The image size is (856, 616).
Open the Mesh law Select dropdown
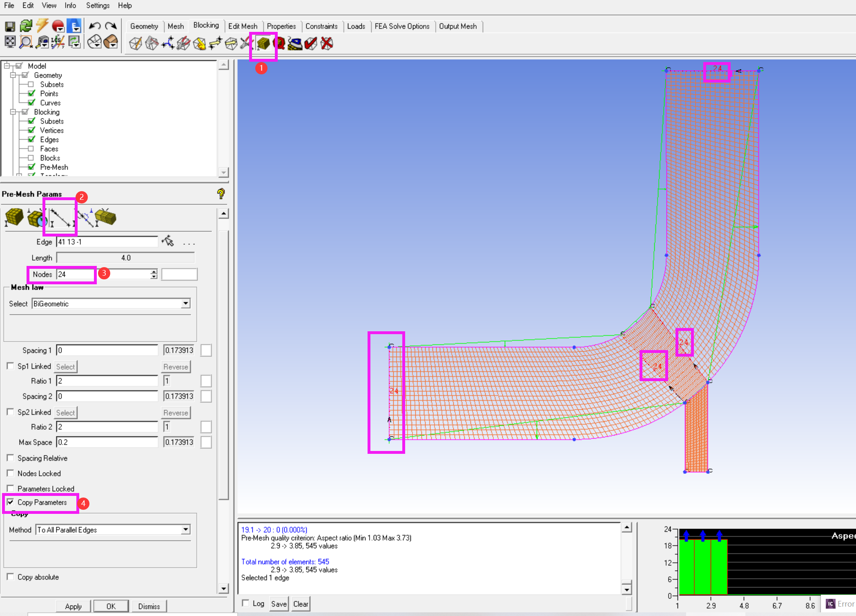[x=186, y=304]
